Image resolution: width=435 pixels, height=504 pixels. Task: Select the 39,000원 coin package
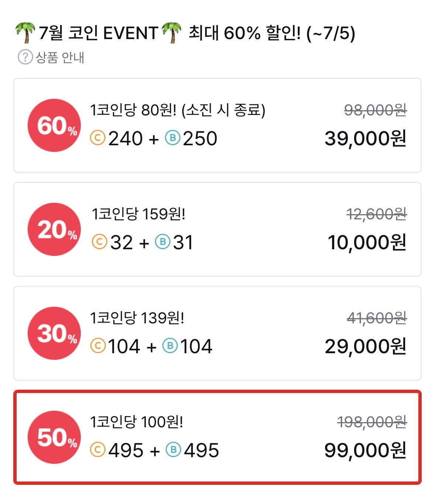coord(217,125)
